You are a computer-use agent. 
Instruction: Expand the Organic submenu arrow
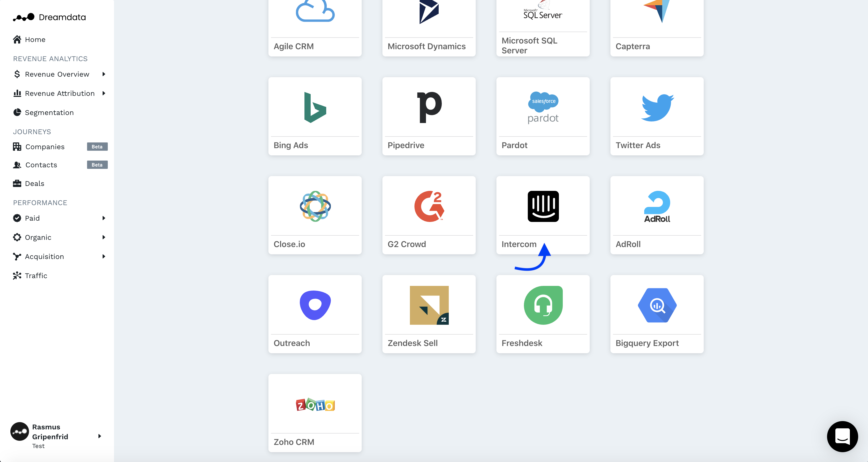104,237
